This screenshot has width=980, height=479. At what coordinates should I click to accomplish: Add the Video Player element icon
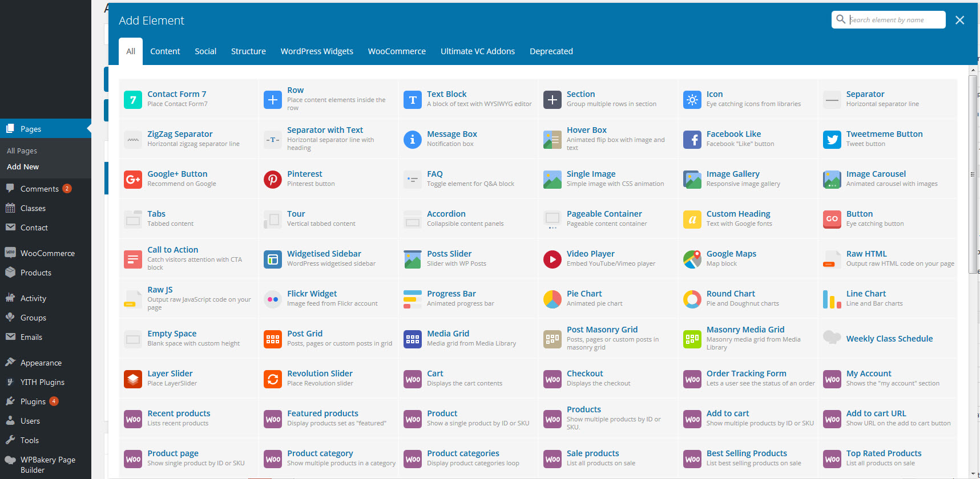[x=552, y=259]
